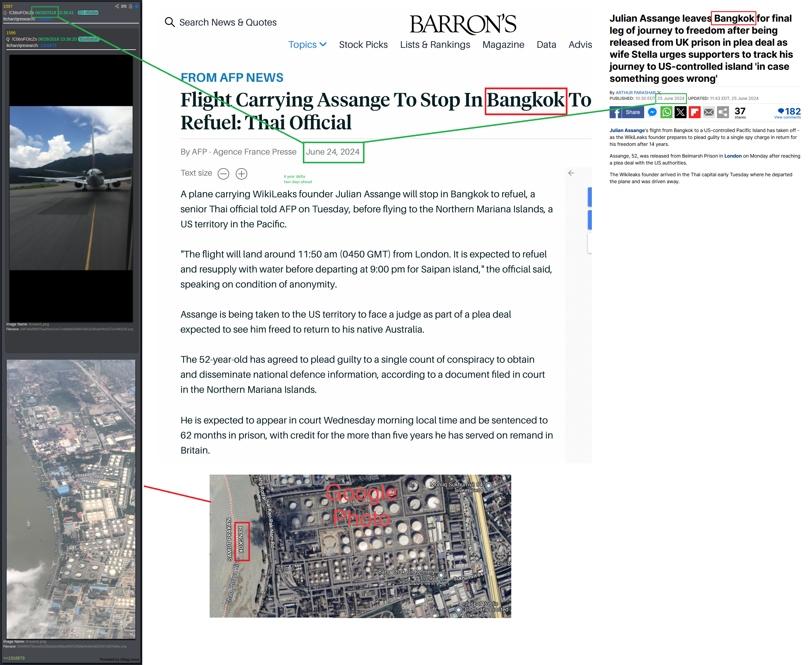Expand the Topics dropdown in Barron's nav

point(307,45)
